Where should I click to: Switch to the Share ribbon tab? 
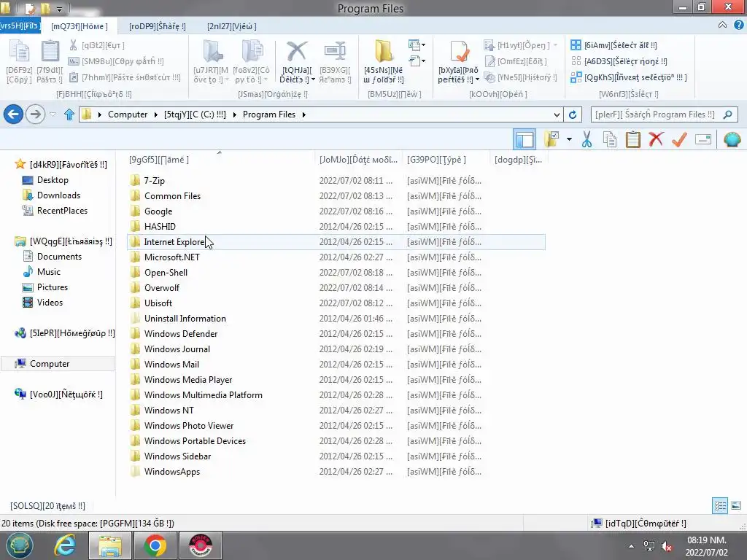158,26
